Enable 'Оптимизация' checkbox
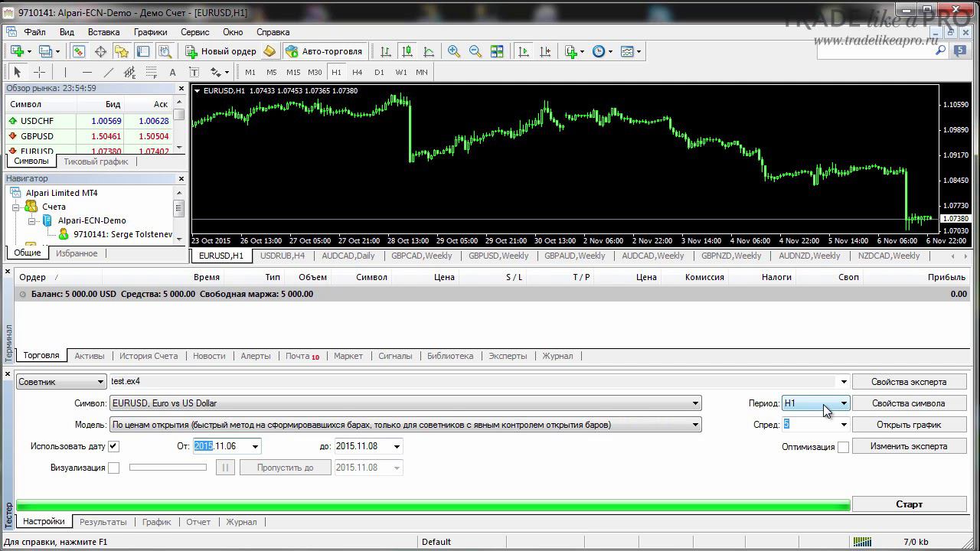Image resolution: width=980 pixels, height=551 pixels. 843,447
